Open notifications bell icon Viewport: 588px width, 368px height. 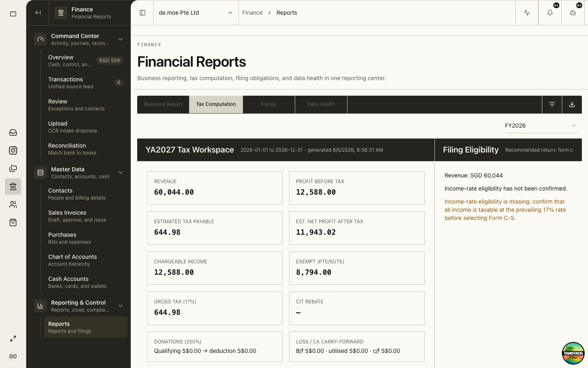[x=550, y=13]
